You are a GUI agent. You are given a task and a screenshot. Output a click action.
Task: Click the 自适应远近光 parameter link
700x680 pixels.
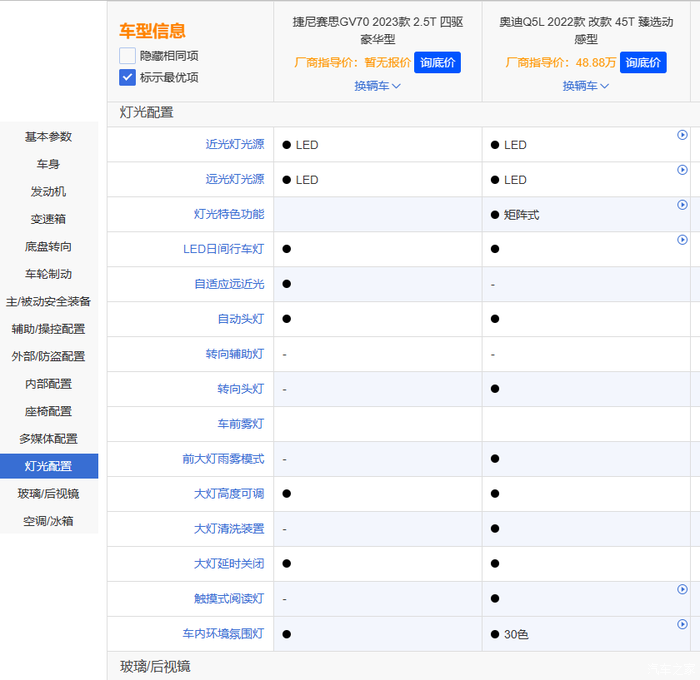[229, 284]
